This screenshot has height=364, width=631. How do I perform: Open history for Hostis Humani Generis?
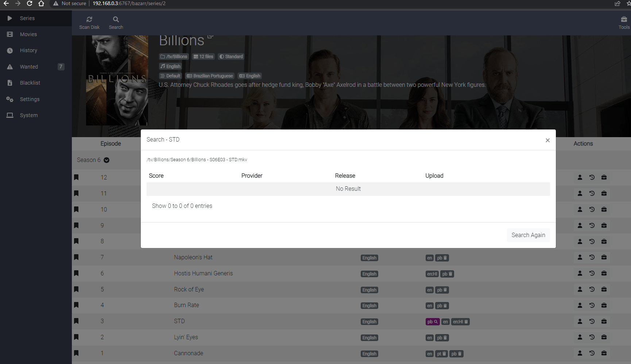point(592,273)
